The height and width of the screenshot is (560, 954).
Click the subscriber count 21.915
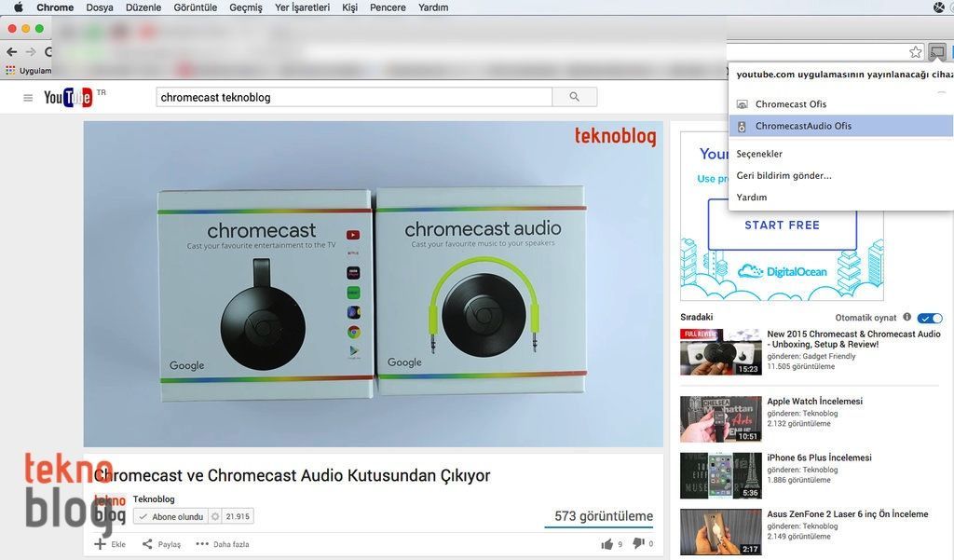tap(238, 517)
